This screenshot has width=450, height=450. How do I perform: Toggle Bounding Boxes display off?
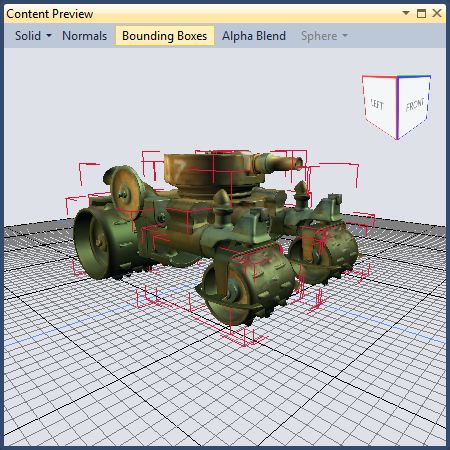165,36
